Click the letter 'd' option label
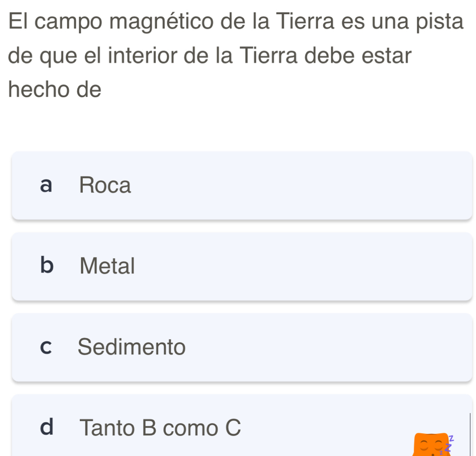Image resolution: width=476 pixels, height=456 pixels. click(x=46, y=427)
